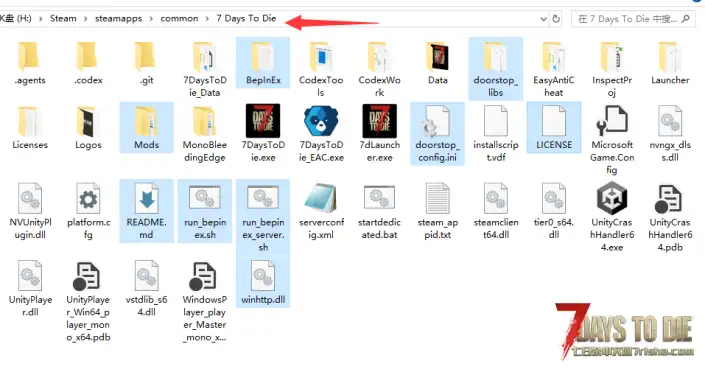
Task: Select NVUnityPlugin.dll file
Action: point(30,211)
